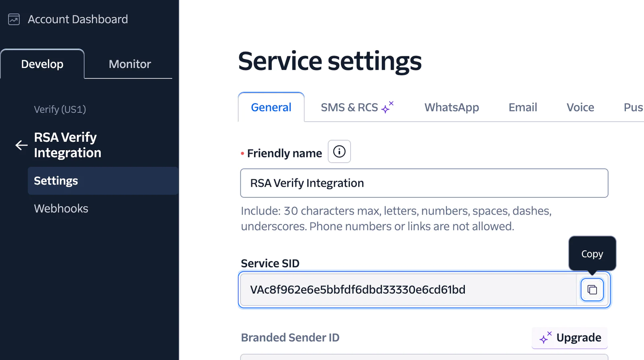This screenshot has width=644, height=360.
Task: Click the Friendly name label
Action: point(285,153)
